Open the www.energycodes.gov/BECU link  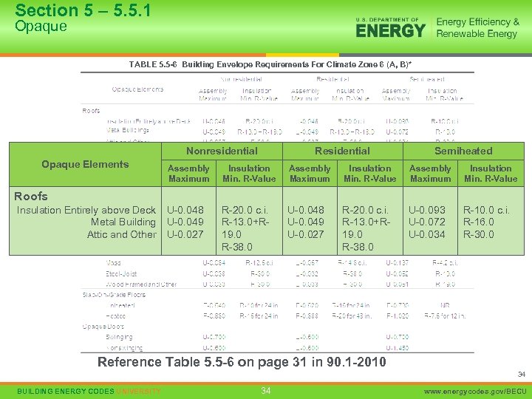pos(475,392)
